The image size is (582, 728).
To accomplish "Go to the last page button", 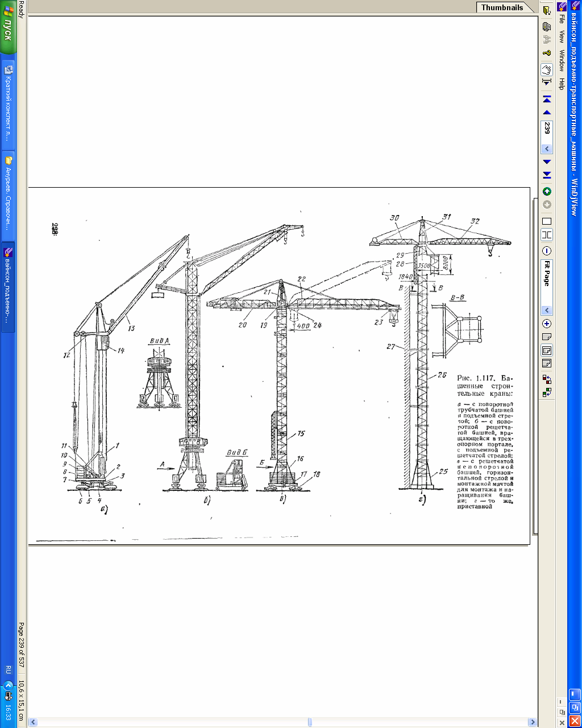I will click(547, 175).
